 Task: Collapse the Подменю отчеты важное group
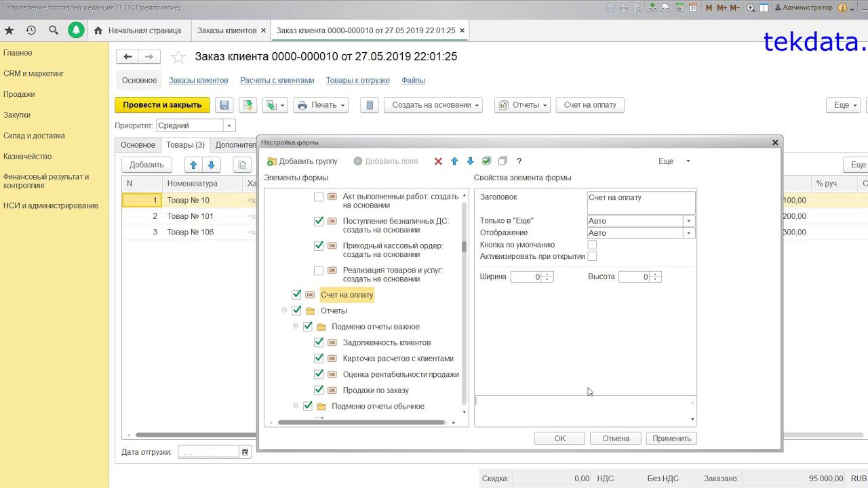(296, 326)
